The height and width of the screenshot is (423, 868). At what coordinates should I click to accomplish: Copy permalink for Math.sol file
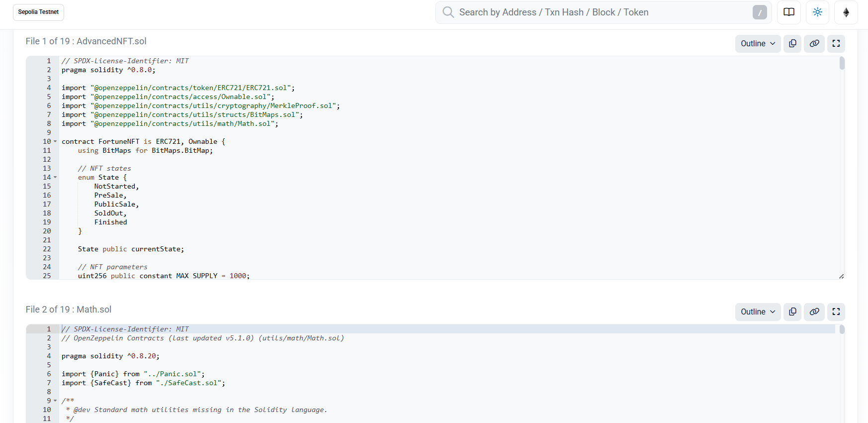coord(814,312)
